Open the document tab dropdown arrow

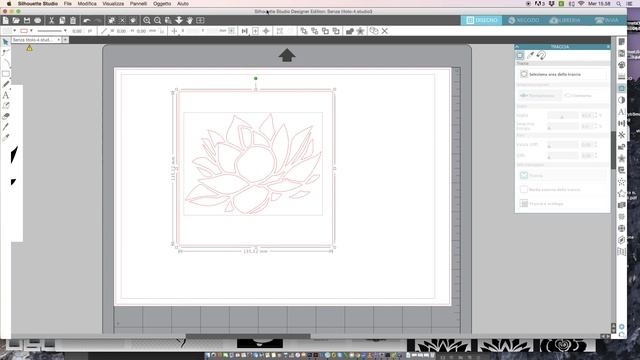click(58, 40)
